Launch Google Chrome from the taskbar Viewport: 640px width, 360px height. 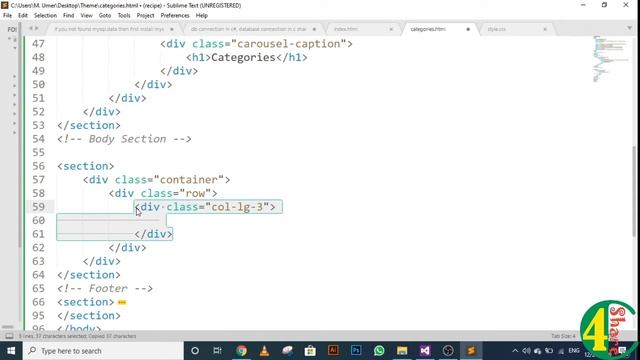click(x=241, y=351)
